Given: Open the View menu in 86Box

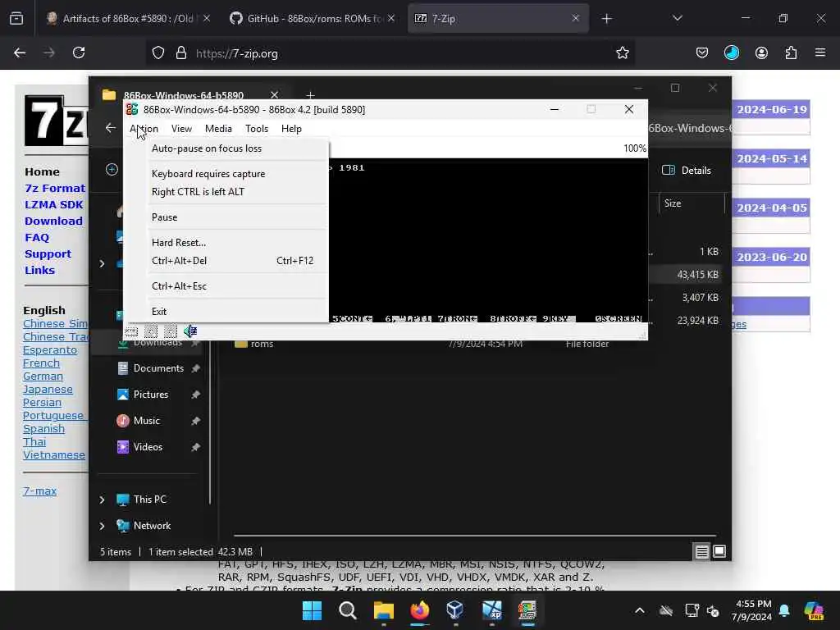Looking at the screenshot, I should pos(181,129).
